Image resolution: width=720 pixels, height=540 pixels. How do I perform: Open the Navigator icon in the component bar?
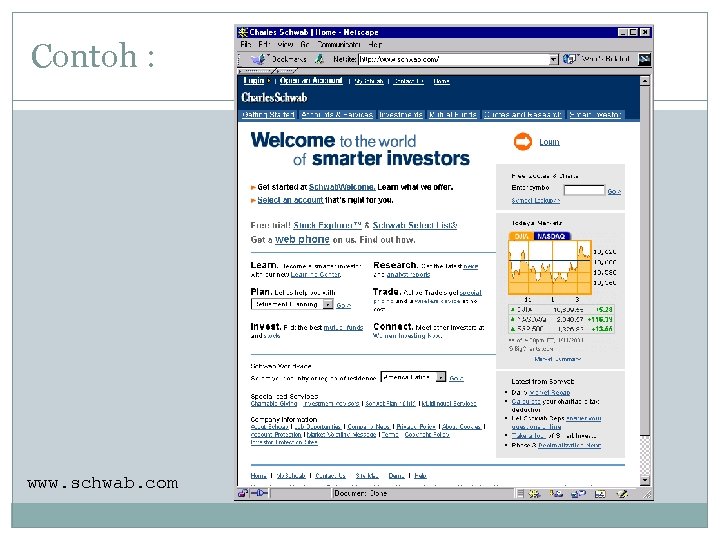[534, 494]
